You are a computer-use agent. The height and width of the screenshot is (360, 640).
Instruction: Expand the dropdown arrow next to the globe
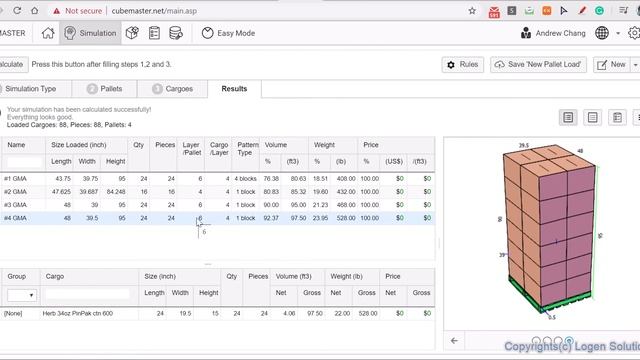(x=618, y=33)
